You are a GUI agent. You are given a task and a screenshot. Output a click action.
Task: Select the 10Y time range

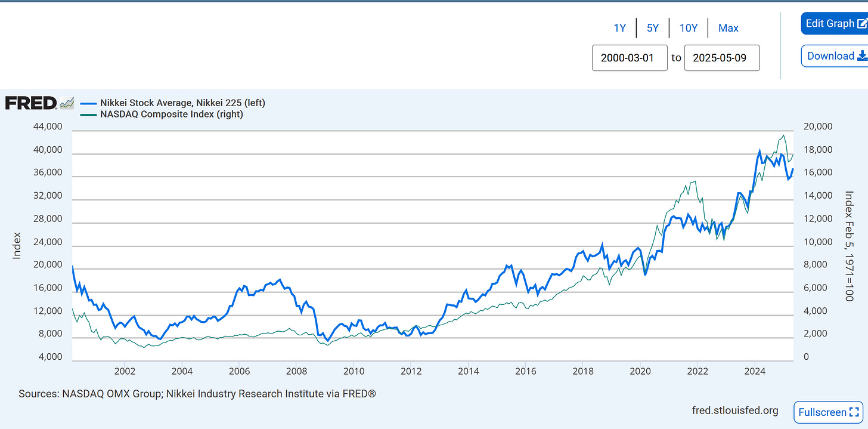click(688, 28)
